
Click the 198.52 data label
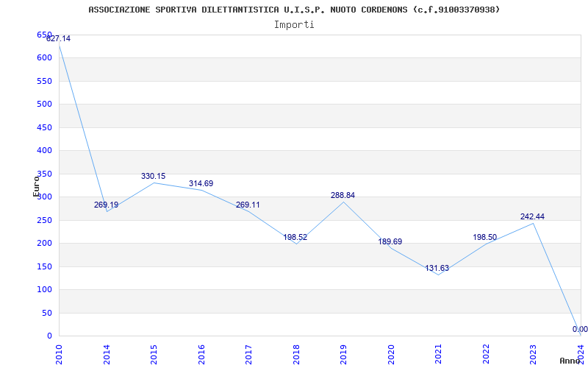(295, 237)
